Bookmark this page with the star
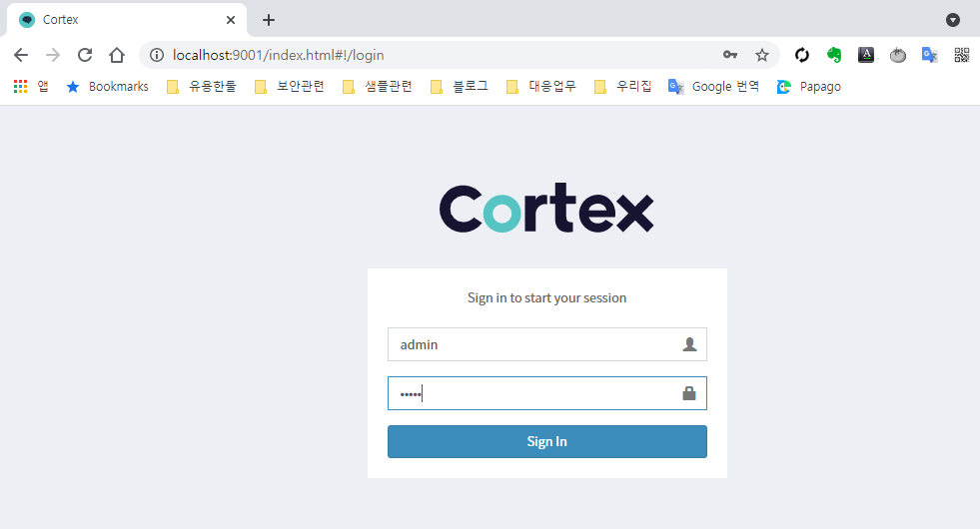Image resolution: width=980 pixels, height=529 pixels. [x=762, y=55]
